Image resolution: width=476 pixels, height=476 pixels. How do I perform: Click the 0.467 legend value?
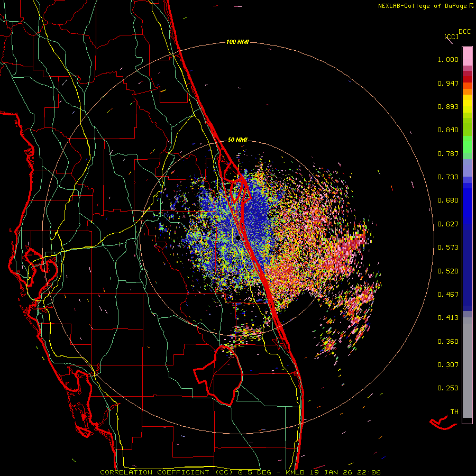pos(448,295)
